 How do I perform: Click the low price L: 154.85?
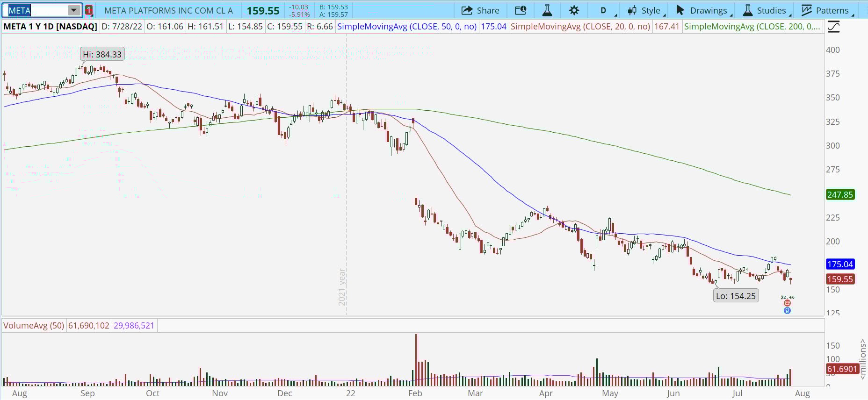coord(245,27)
